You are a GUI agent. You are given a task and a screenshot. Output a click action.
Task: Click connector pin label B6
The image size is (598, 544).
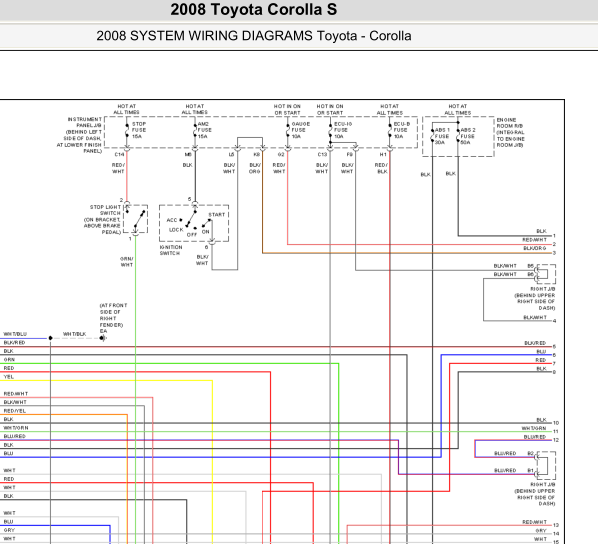[x=530, y=274]
